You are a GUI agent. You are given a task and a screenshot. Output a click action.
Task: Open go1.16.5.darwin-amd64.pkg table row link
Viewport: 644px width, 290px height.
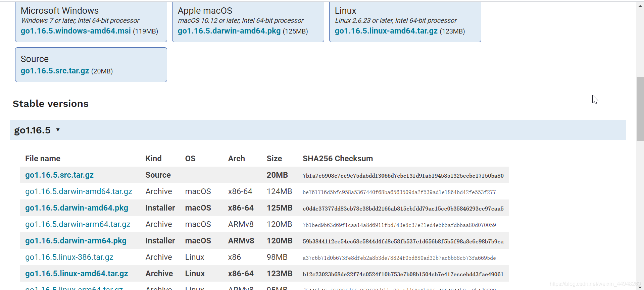[77, 208]
